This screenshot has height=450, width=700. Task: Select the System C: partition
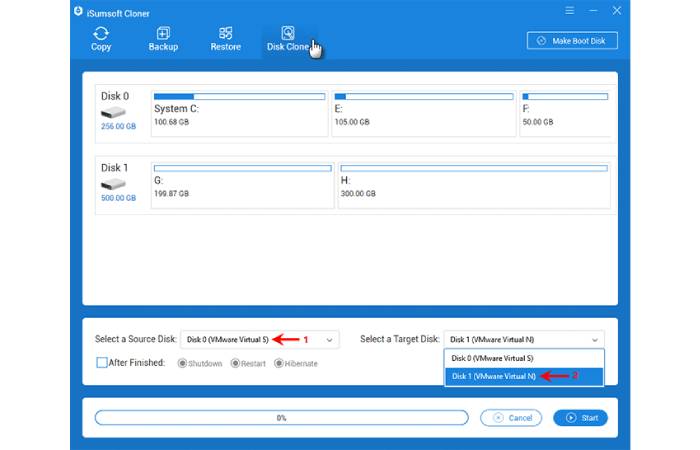point(240,113)
